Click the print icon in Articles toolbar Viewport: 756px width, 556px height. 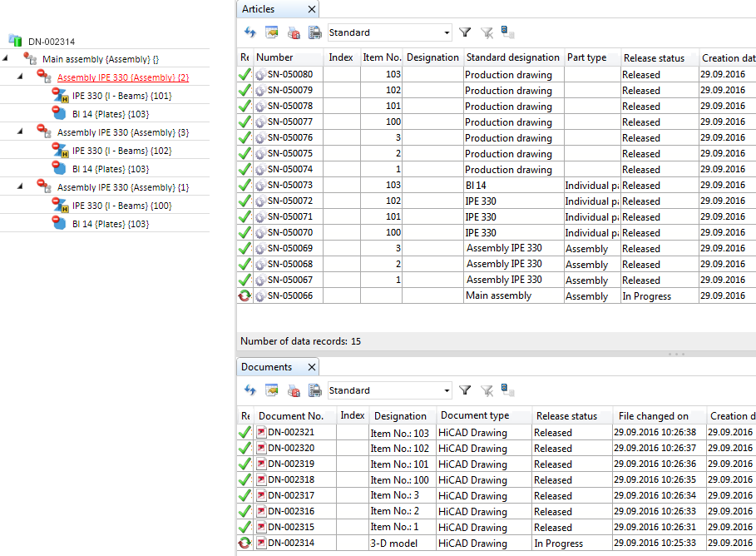315,32
